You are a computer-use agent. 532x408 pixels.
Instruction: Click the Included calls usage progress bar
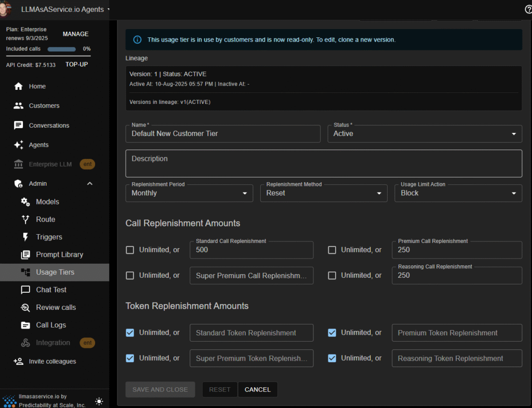pyautogui.click(x=62, y=49)
